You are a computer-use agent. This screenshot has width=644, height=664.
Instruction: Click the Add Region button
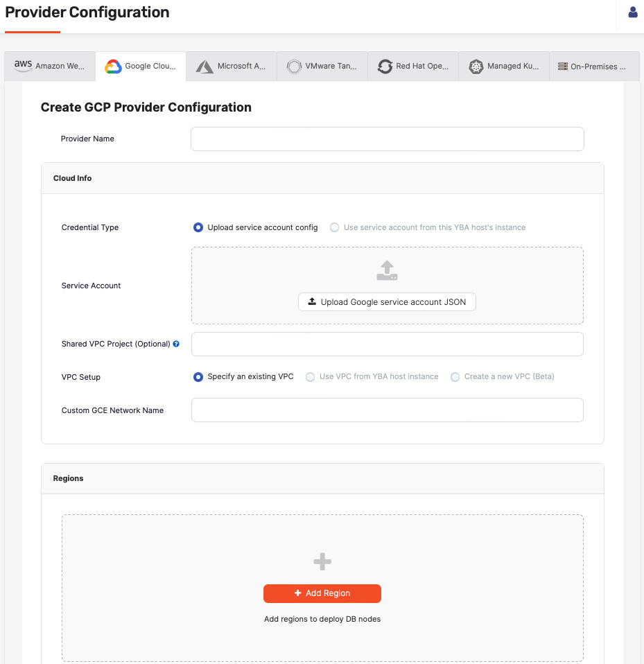click(x=322, y=593)
